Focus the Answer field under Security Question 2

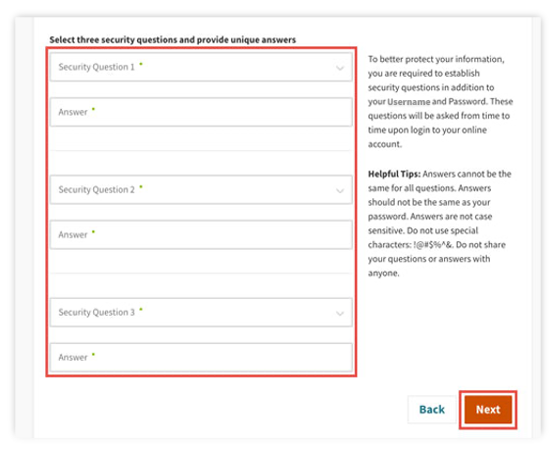(x=201, y=235)
